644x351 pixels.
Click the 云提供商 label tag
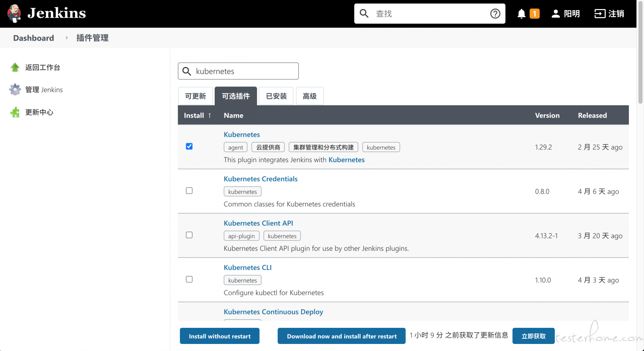[x=268, y=147]
